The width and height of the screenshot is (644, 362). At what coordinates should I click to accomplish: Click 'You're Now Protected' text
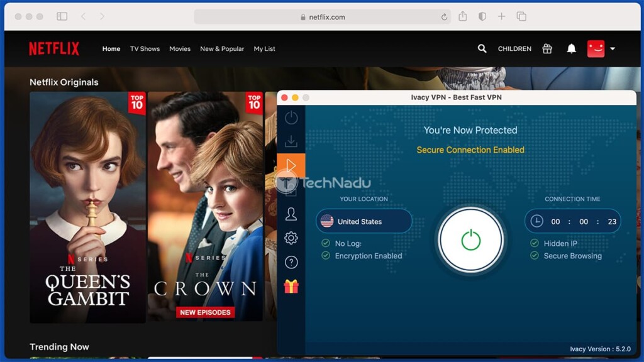(470, 130)
